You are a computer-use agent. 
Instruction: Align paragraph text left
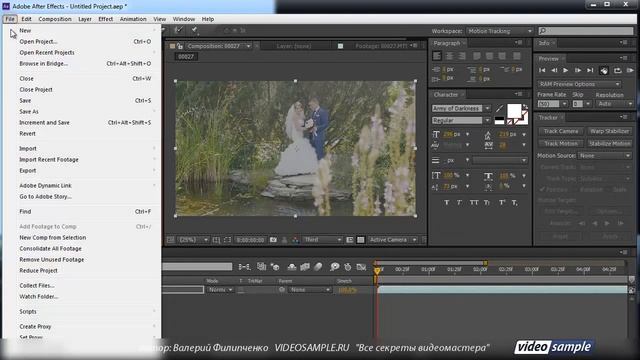pos(437,56)
